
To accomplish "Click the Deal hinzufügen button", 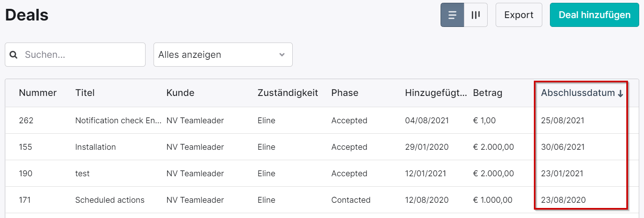I will pos(594,15).
